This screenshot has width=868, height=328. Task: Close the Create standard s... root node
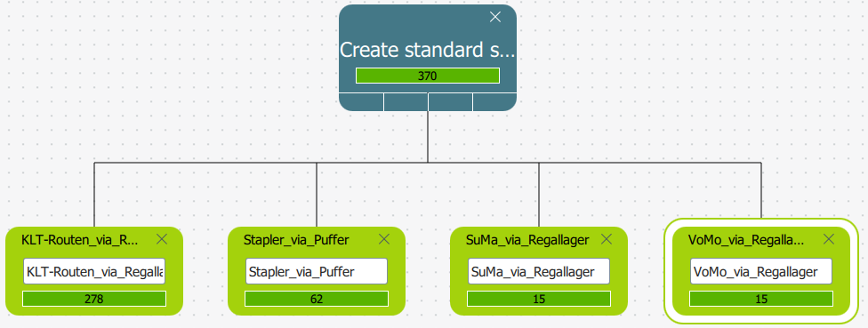pos(495,17)
